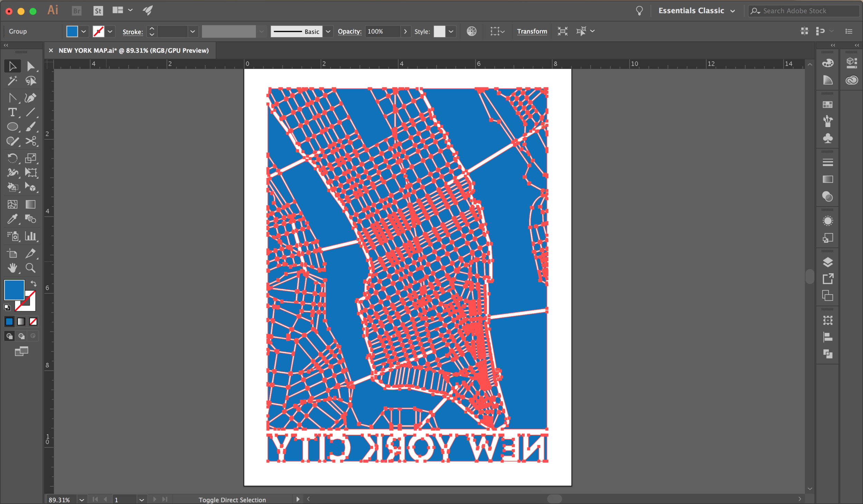
Task: Open stroke color dropdown in control bar
Action: 110,31
